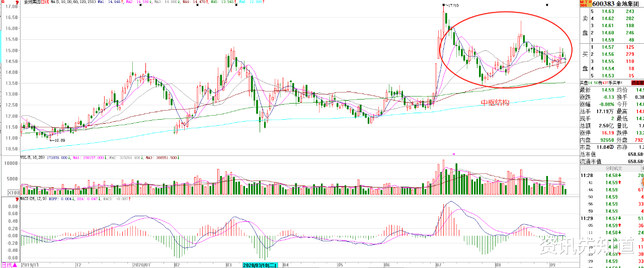Click the 金地集团 title above the chart

pos(31,3)
